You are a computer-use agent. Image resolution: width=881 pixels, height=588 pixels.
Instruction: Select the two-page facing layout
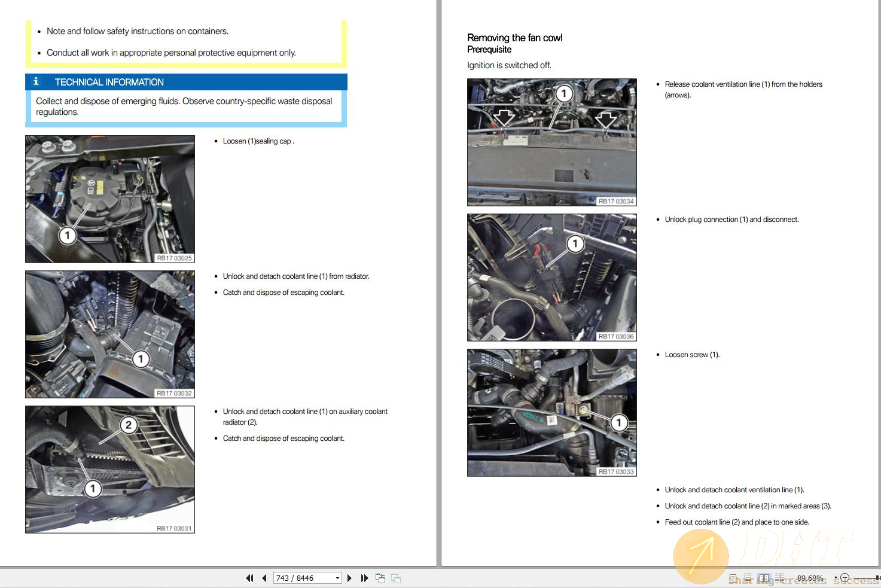(764, 578)
